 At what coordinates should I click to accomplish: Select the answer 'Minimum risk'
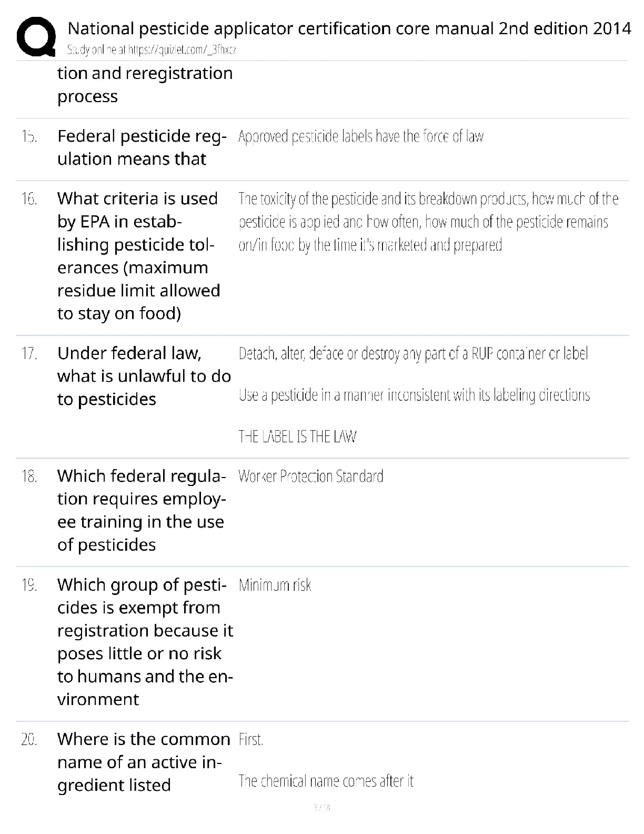pos(275,585)
